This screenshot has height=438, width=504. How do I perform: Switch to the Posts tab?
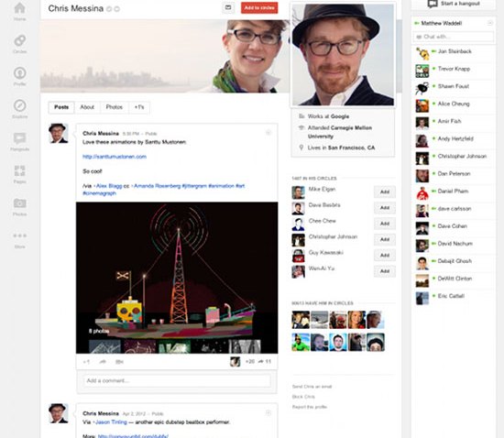click(61, 107)
